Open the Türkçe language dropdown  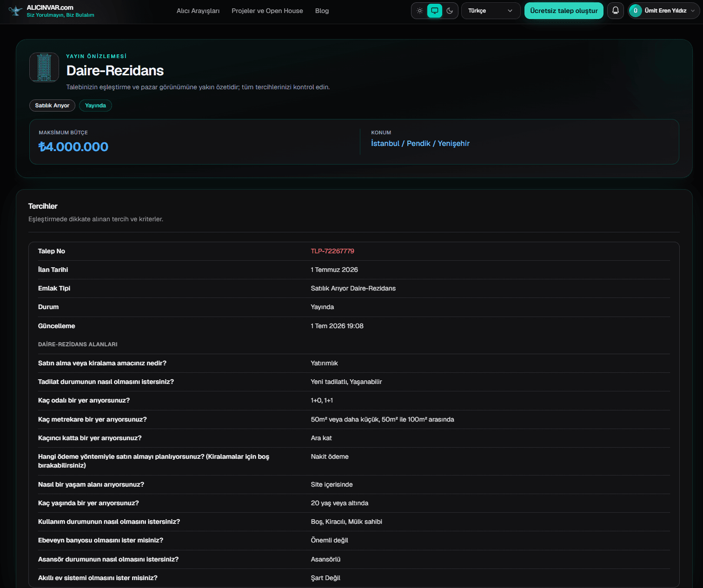[x=491, y=11]
